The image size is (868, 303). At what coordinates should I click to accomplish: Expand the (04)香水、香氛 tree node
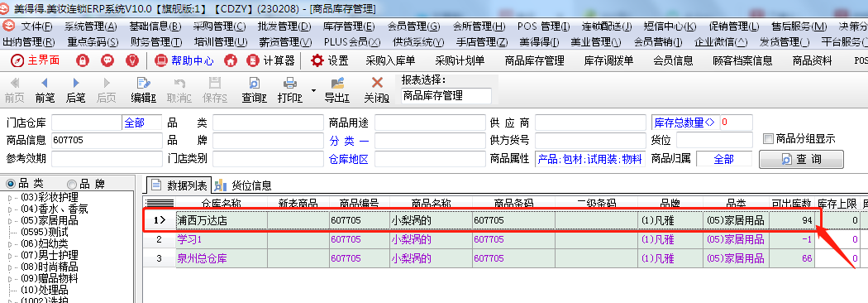(9, 209)
